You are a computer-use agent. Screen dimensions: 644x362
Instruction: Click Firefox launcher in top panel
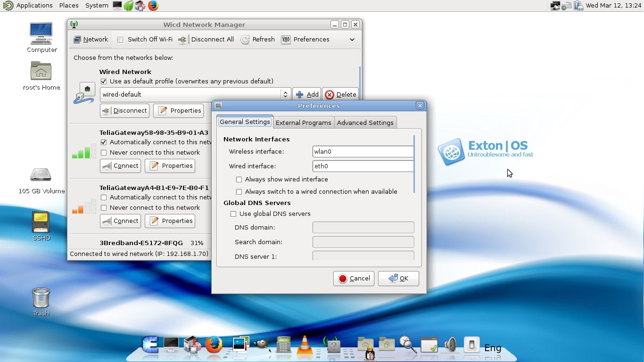[x=153, y=6]
